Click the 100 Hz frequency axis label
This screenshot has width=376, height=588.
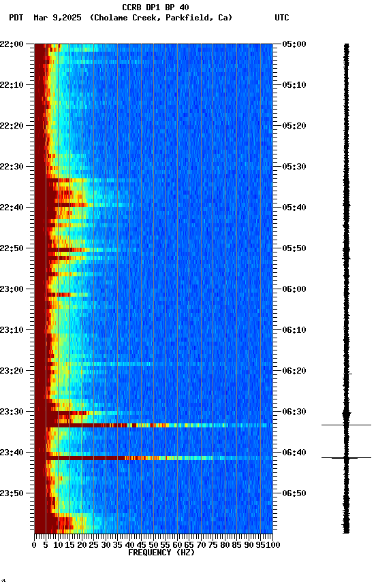coord(273,545)
